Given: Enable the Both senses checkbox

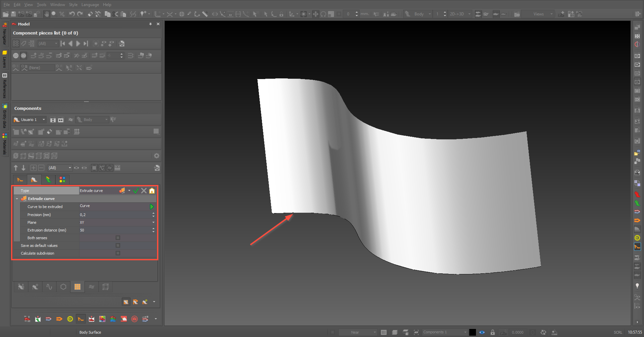Looking at the screenshot, I should (118, 238).
